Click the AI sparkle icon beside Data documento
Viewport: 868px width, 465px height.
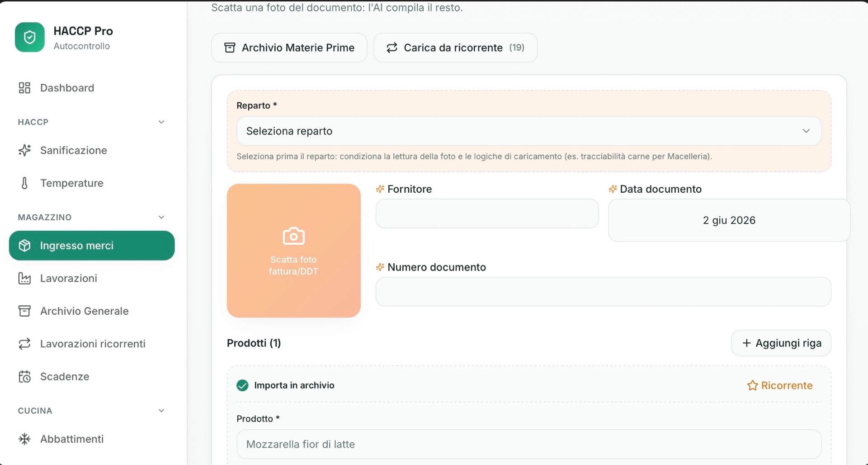[x=613, y=189]
